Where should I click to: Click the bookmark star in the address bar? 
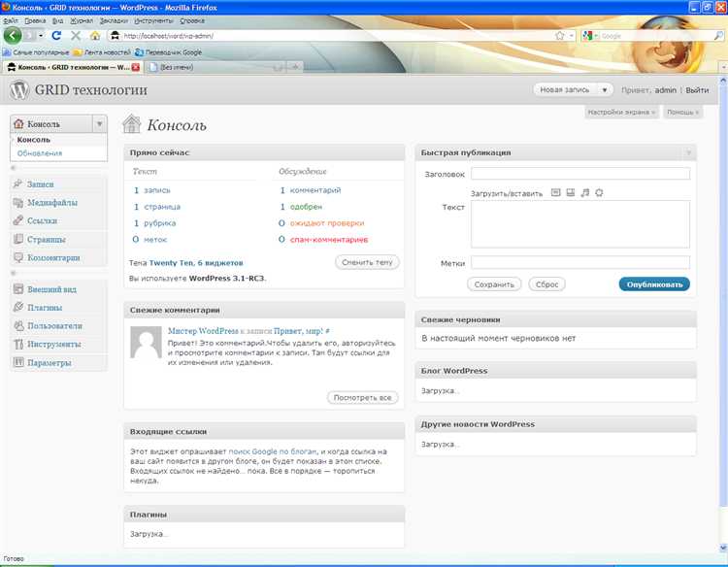click(x=560, y=35)
